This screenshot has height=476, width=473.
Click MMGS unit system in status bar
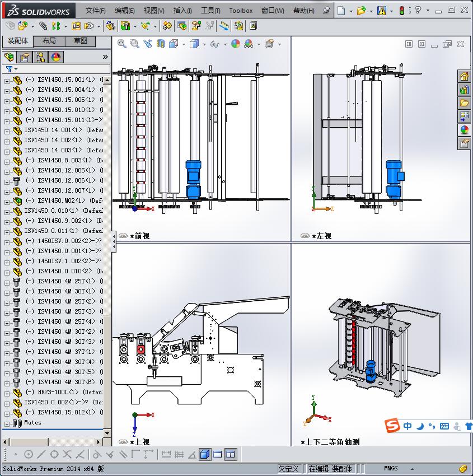point(391,468)
